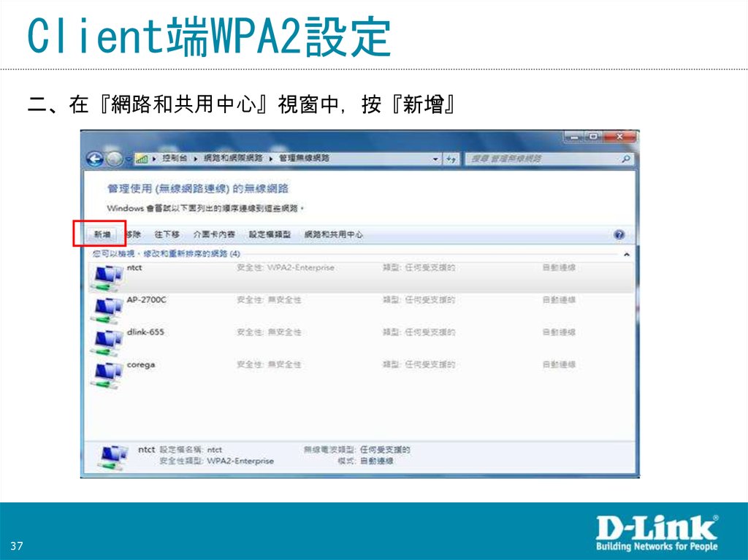Click the network folder icon in address bar
This screenshot has height=560, width=748.
click(x=141, y=159)
